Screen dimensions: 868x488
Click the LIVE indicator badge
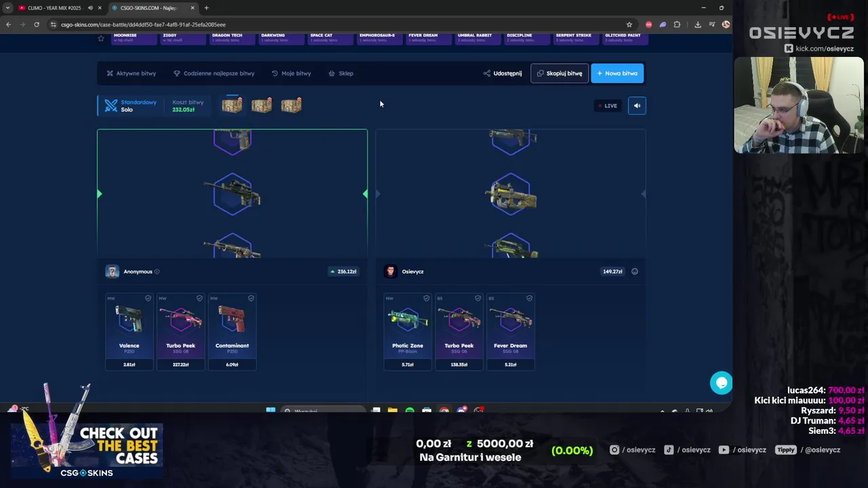pyautogui.click(x=607, y=106)
